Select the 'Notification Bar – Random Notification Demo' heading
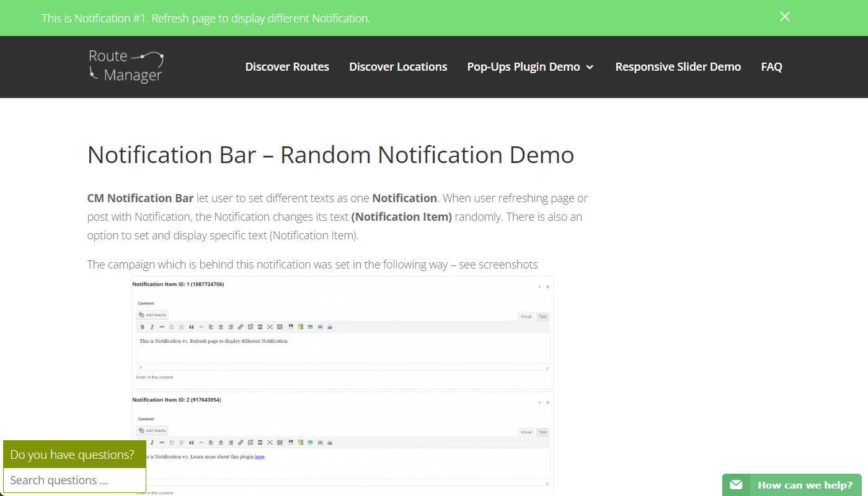The image size is (868, 496). point(330,155)
